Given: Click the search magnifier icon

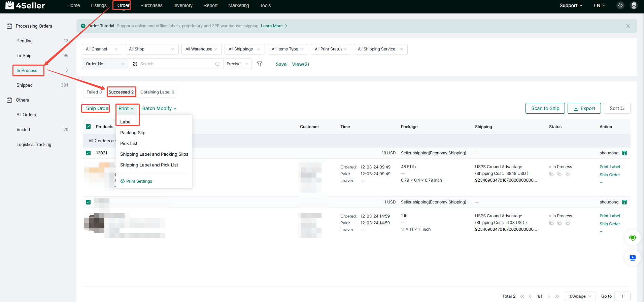Looking at the screenshot, I should (217, 64).
